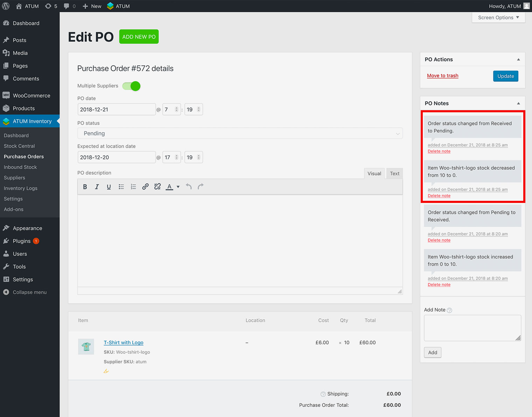Adjust the PO date minute stepper
The width and height of the screenshot is (532, 417).
(198, 109)
